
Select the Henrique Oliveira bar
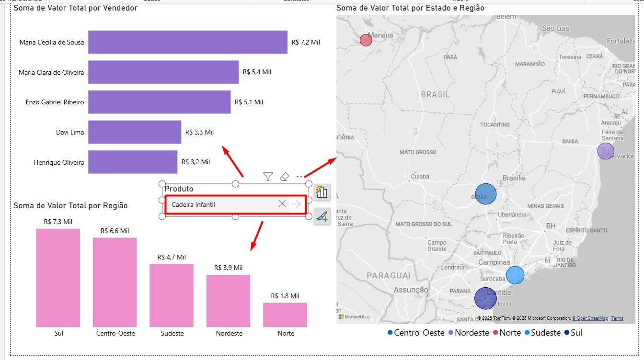pos(133,162)
